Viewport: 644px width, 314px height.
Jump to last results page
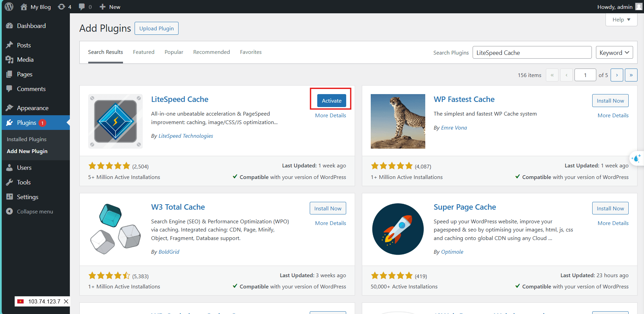coord(631,75)
